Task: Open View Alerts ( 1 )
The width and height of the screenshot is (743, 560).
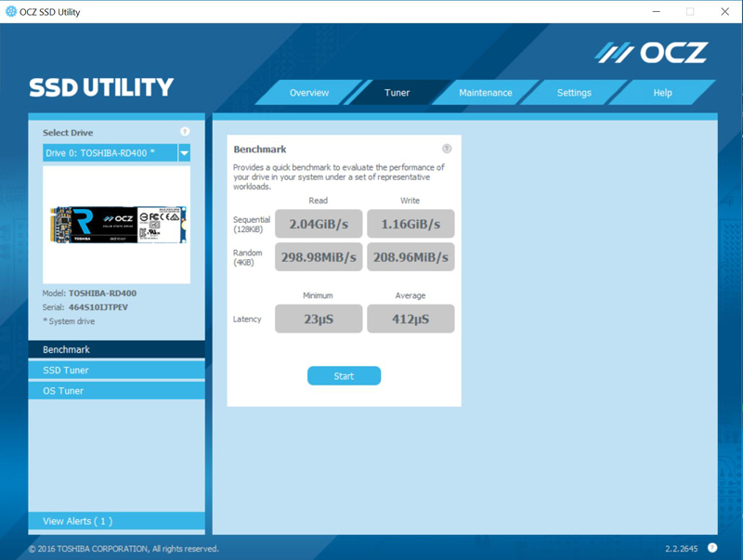Action: point(117,521)
